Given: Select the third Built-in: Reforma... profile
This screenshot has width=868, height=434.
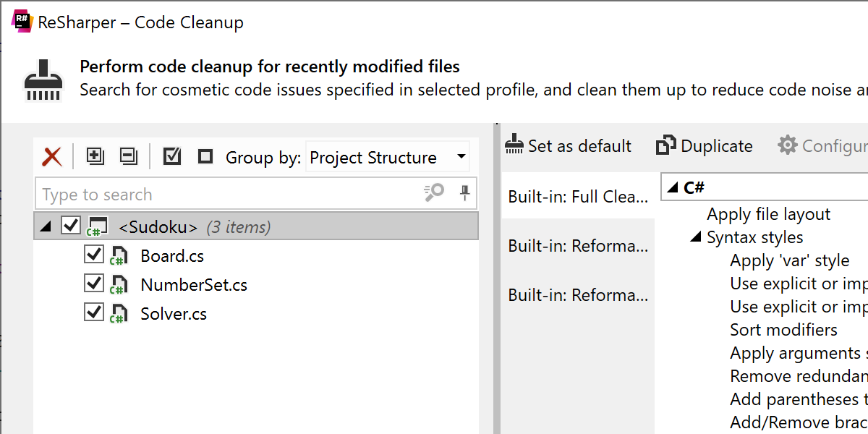Looking at the screenshot, I should pyautogui.click(x=578, y=295).
